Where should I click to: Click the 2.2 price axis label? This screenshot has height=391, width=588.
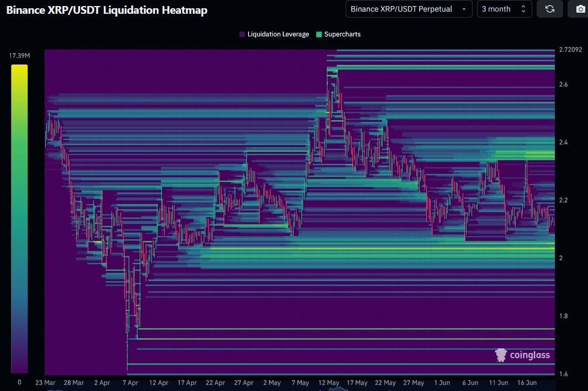pyautogui.click(x=563, y=200)
